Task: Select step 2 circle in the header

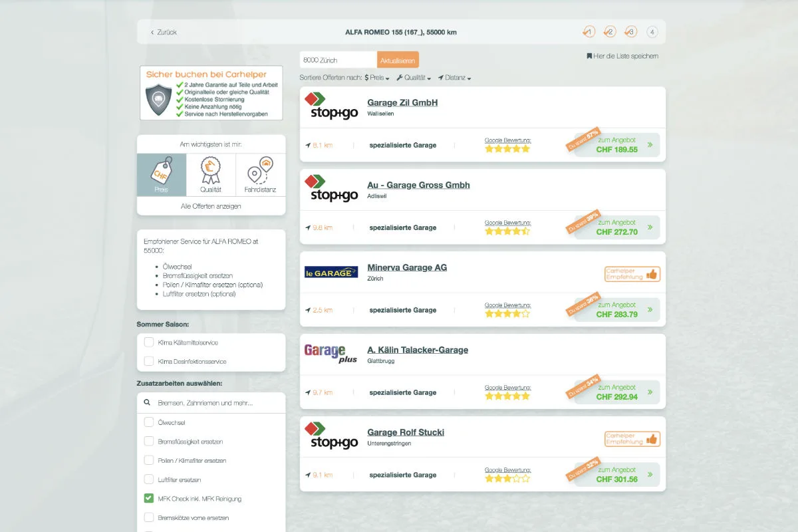Action: pos(610,32)
